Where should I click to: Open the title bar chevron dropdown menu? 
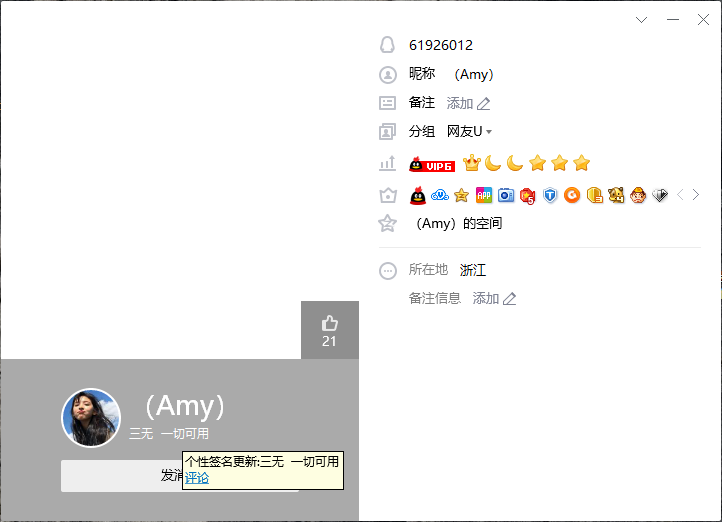click(641, 20)
